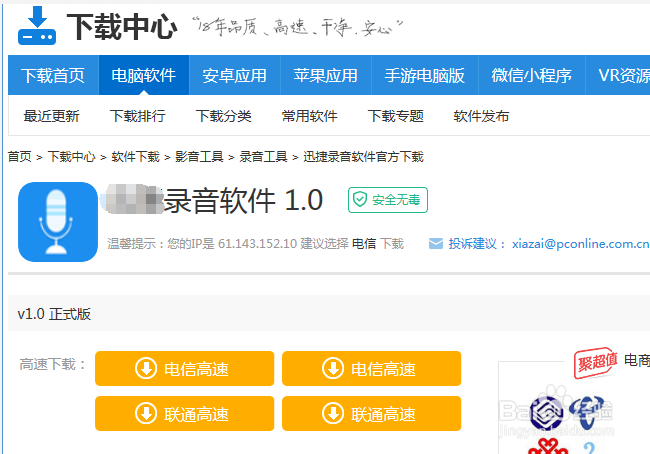The height and width of the screenshot is (454, 650).
Task: Open 下载分类 submenu item
Action: pyautogui.click(x=224, y=116)
